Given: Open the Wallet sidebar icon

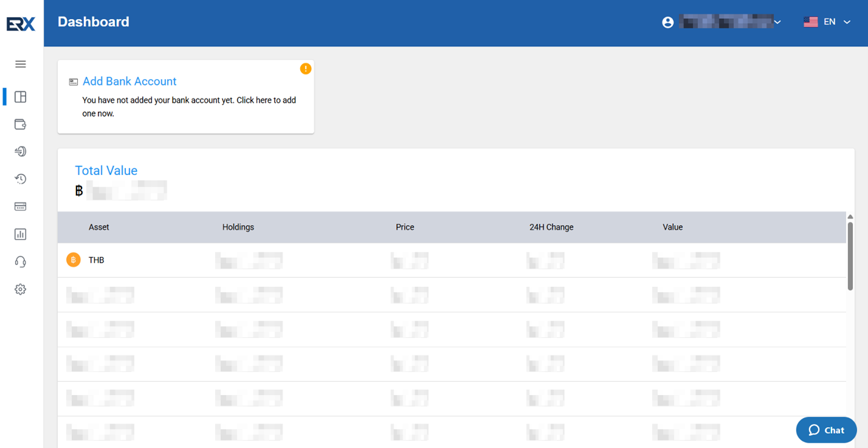Looking at the screenshot, I should click(x=21, y=125).
